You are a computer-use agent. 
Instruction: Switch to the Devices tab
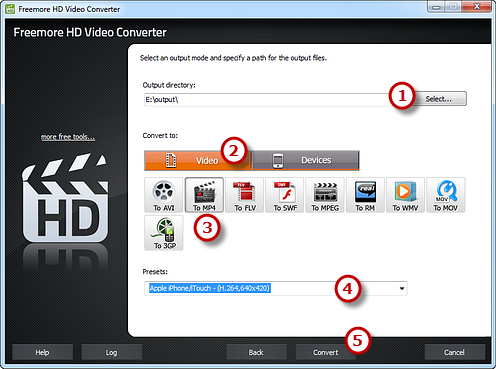coord(306,160)
